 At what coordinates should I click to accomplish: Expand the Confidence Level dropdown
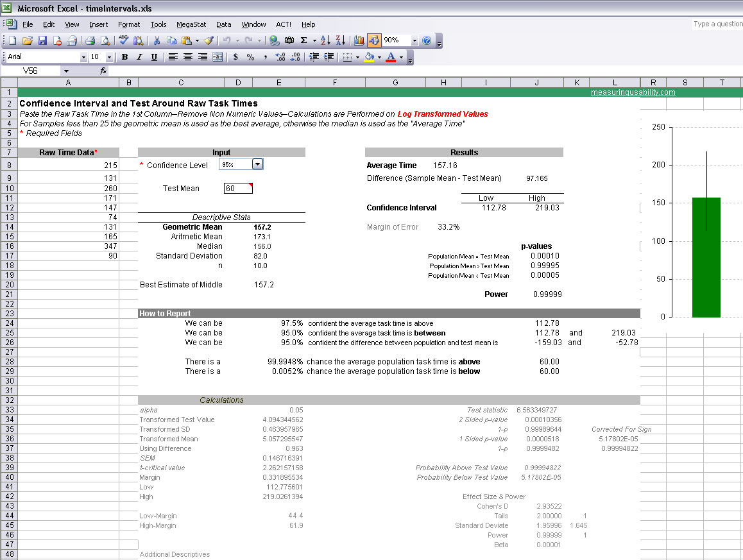click(257, 164)
